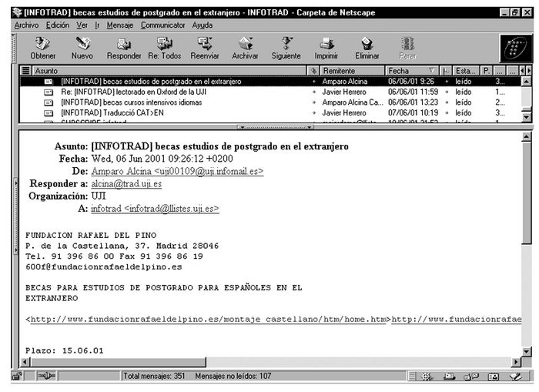Click message body scroll down arrow
539x392 pixels.
tap(527, 351)
